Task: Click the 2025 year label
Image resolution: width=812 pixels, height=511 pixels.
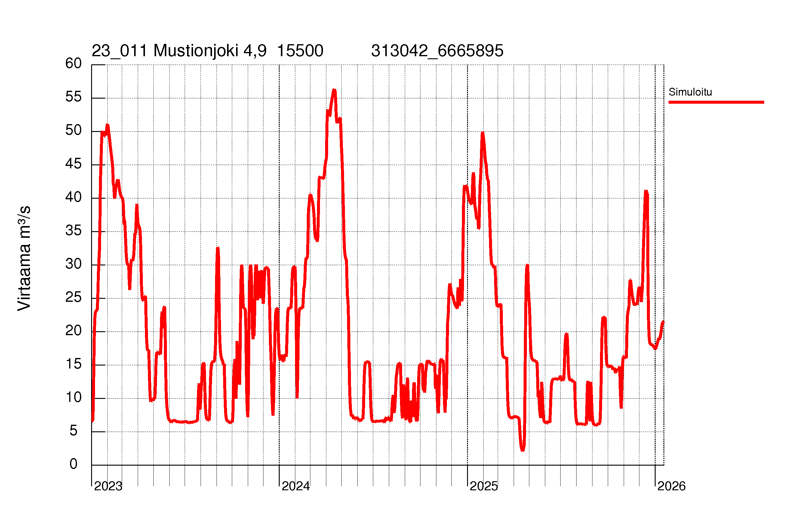Action: click(484, 486)
